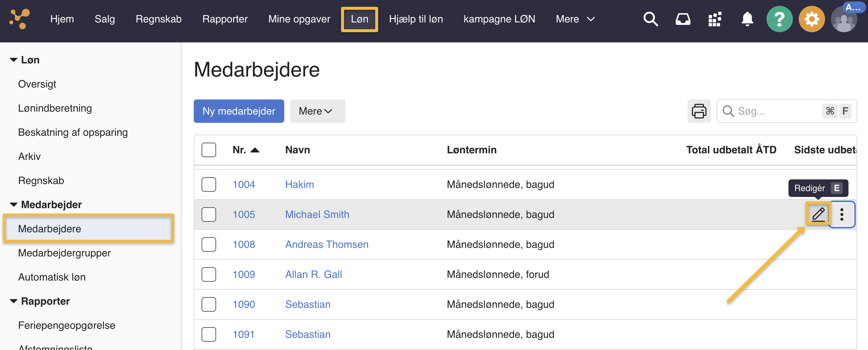Select checkbox for employee 1004 Hakim

coord(209,185)
